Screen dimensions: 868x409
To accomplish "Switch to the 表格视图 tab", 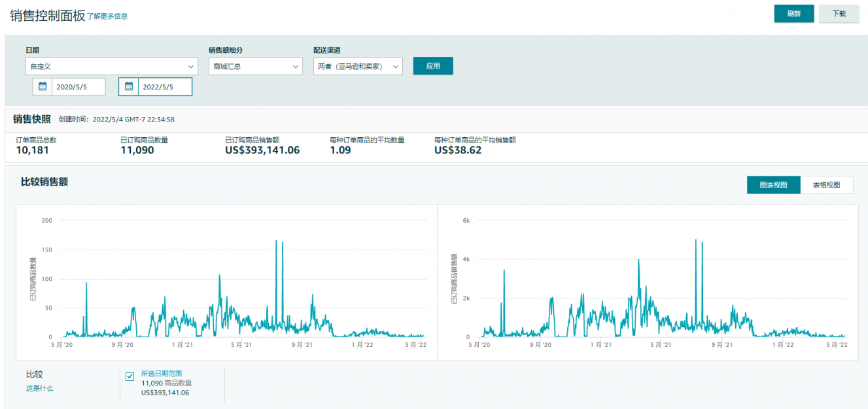I will click(826, 185).
